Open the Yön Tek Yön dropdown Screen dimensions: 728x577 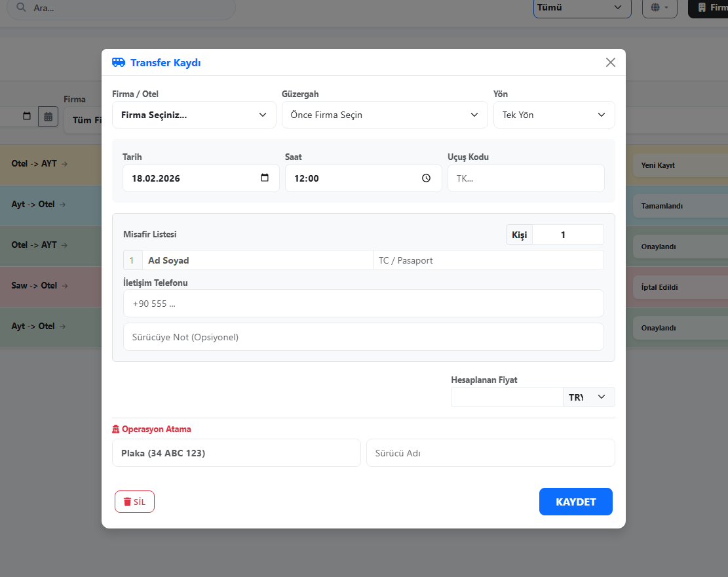(554, 115)
